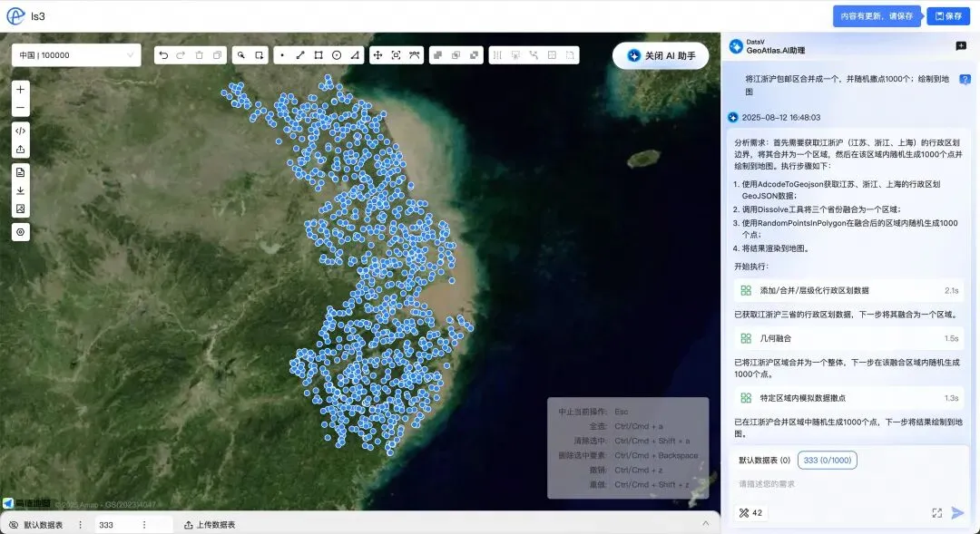Select the box selection tool

coord(260,55)
